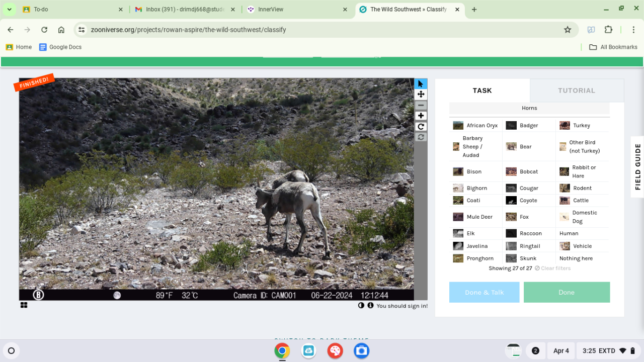
Task: Go back to the previous page
Action: [11, 30]
